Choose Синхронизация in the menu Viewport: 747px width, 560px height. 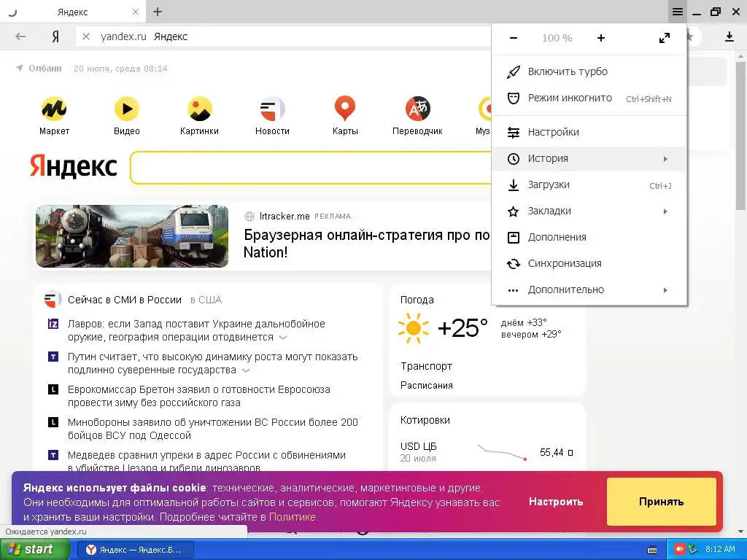coord(589,263)
